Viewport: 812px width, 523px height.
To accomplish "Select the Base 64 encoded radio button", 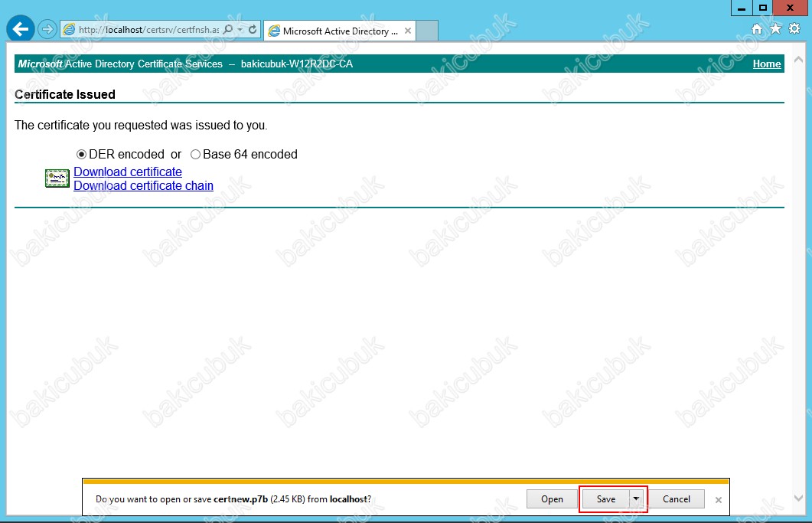I will tap(195, 155).
